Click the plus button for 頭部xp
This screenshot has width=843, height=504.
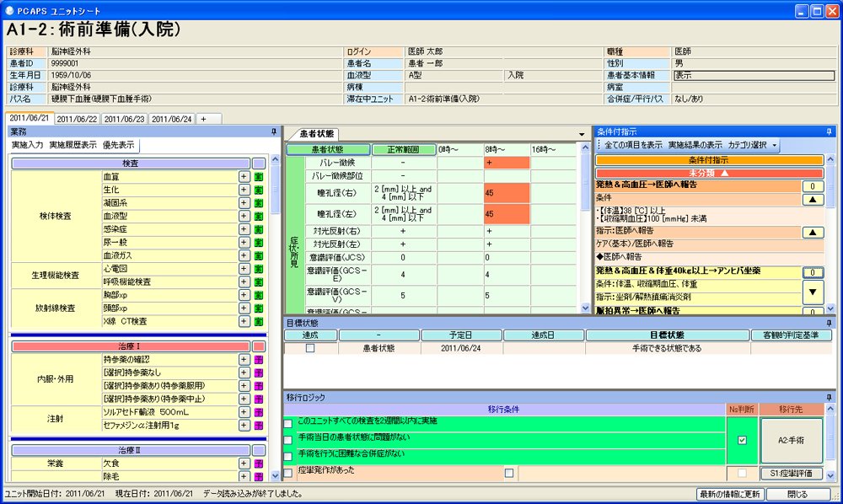pyautogui.click(x=244, y=308)
